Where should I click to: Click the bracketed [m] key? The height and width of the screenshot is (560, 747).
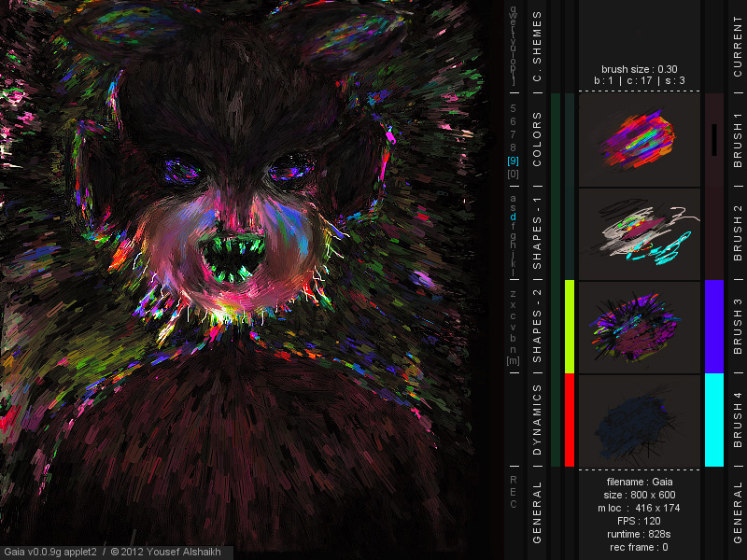coord(513,361)
